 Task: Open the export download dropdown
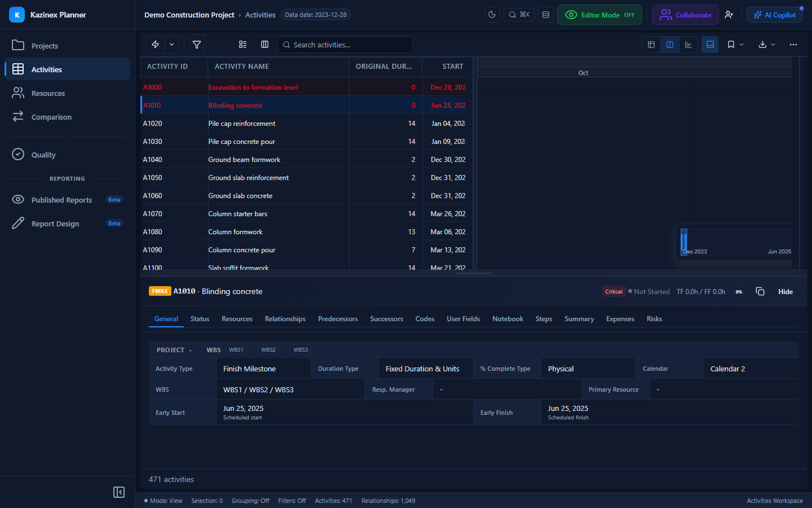pos(767,45)
